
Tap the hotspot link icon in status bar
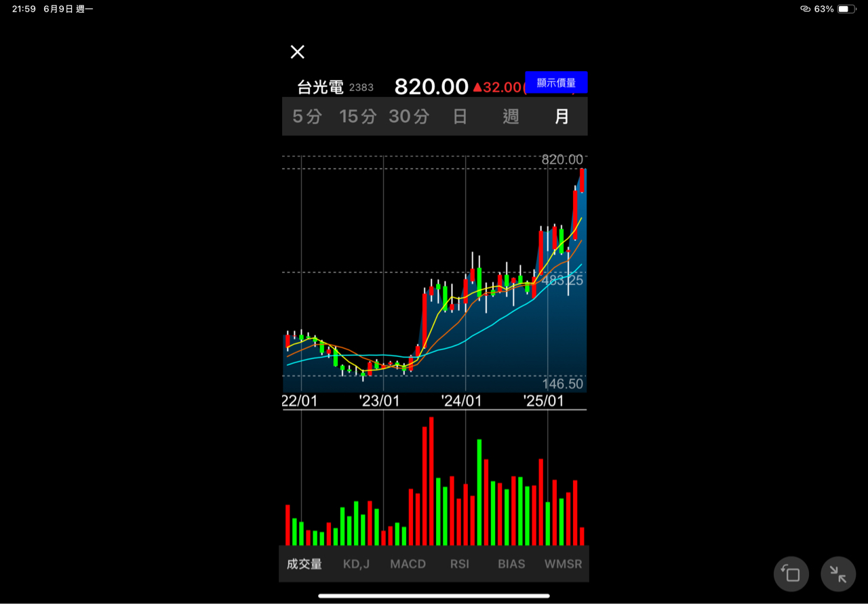(x=806, y=9)
